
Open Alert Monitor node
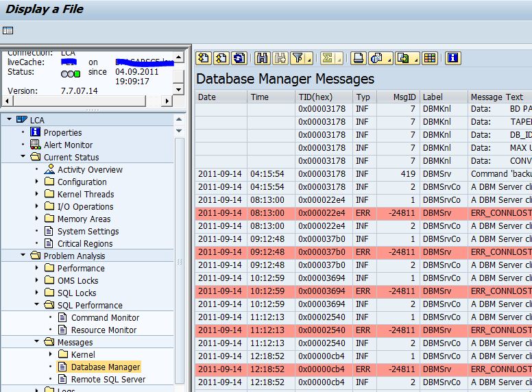68,145
